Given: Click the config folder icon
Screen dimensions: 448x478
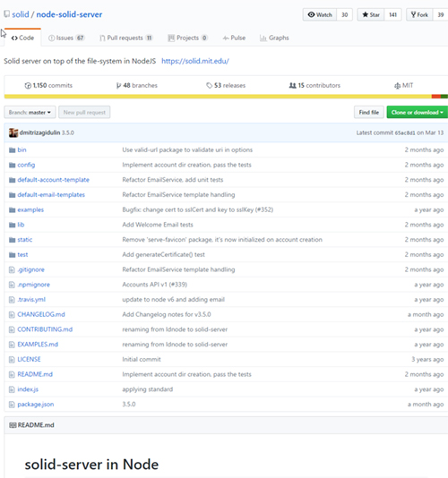Looking at the screenshot, I should 12,165.
